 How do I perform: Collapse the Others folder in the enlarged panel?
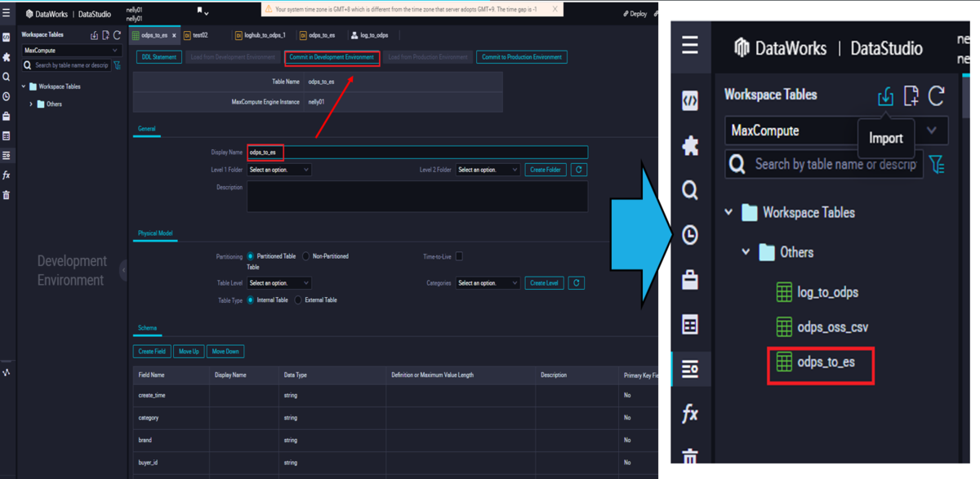[746, 252]
